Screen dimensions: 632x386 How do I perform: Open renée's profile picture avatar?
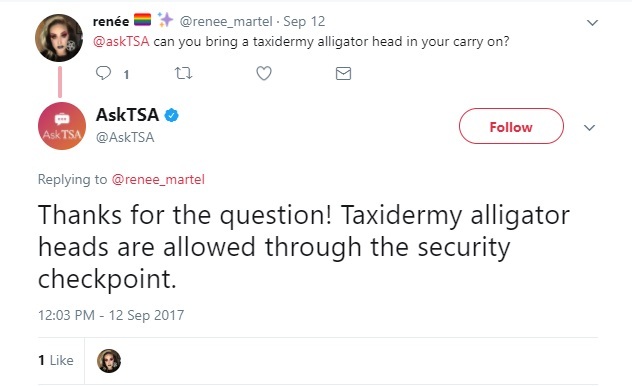click(59, 38)
